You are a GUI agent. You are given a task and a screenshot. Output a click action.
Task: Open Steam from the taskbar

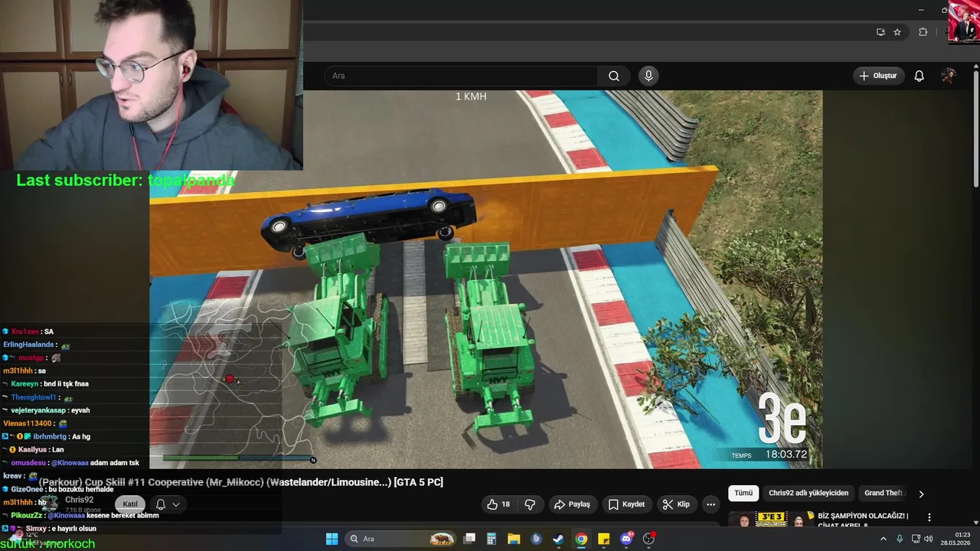[x=559, y=539]
